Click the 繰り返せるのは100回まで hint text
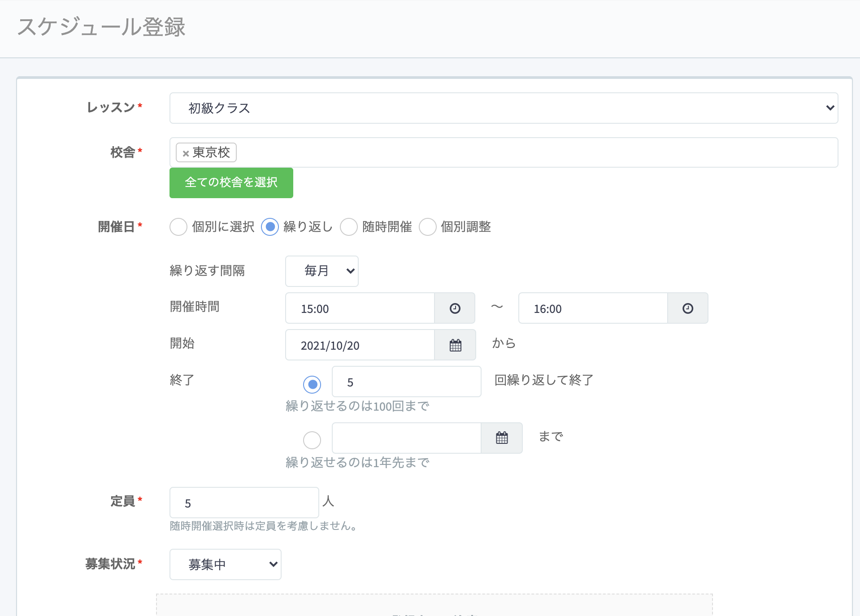860x616 pixels. click(357, 406)
